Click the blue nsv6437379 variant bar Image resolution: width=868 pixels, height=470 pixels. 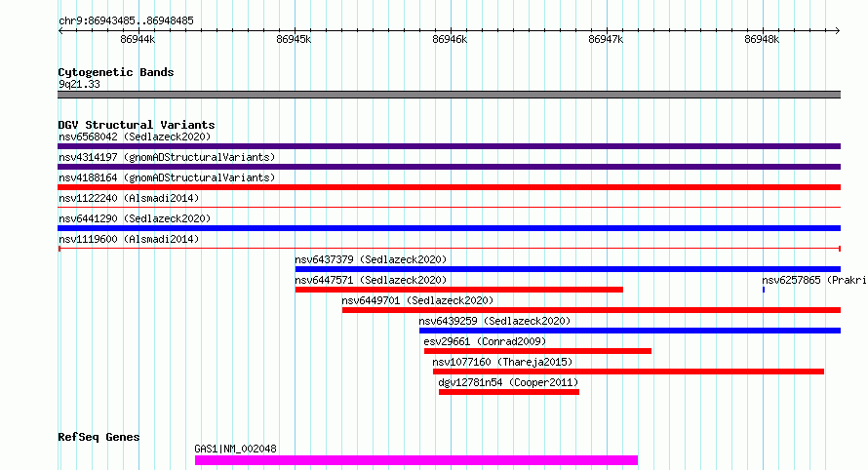568,269
